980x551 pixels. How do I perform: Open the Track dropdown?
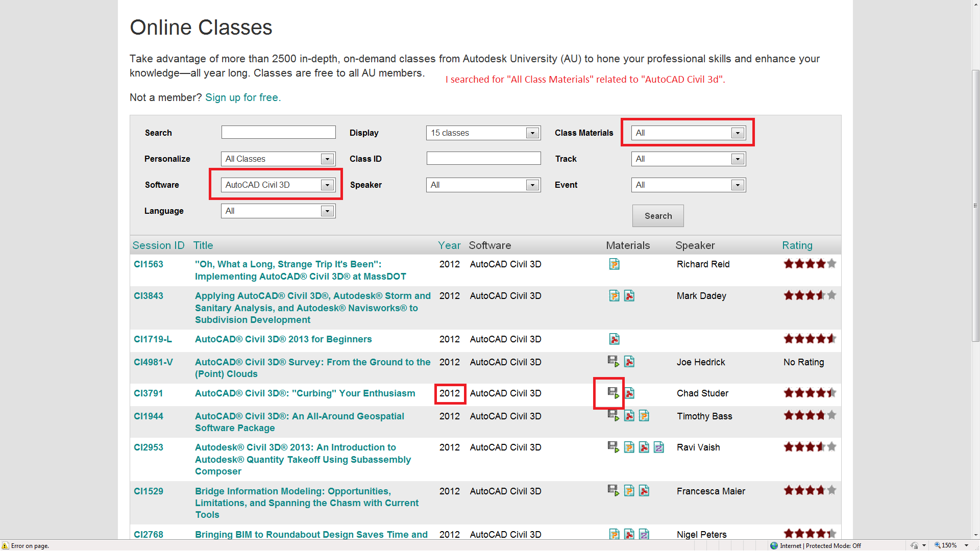point(689,159)
